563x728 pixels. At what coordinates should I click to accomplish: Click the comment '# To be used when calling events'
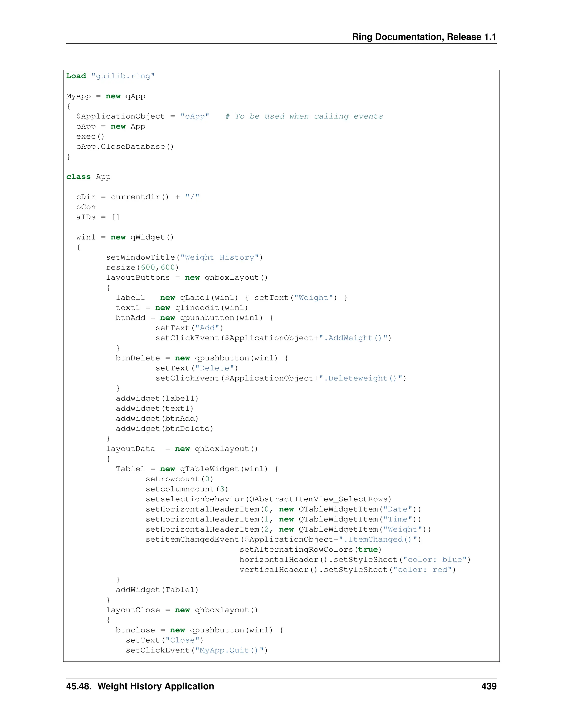(304, 116)
